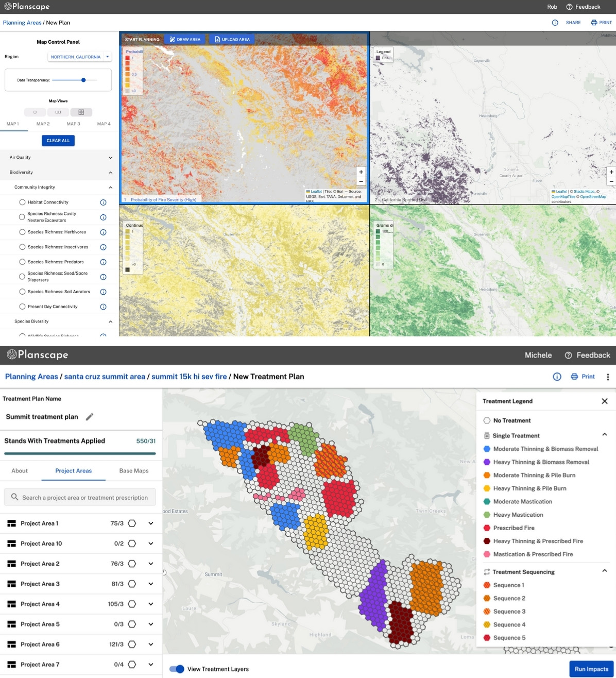616x678 pixels.
Task: Select single map view layout icon
Action: [35, 112]
